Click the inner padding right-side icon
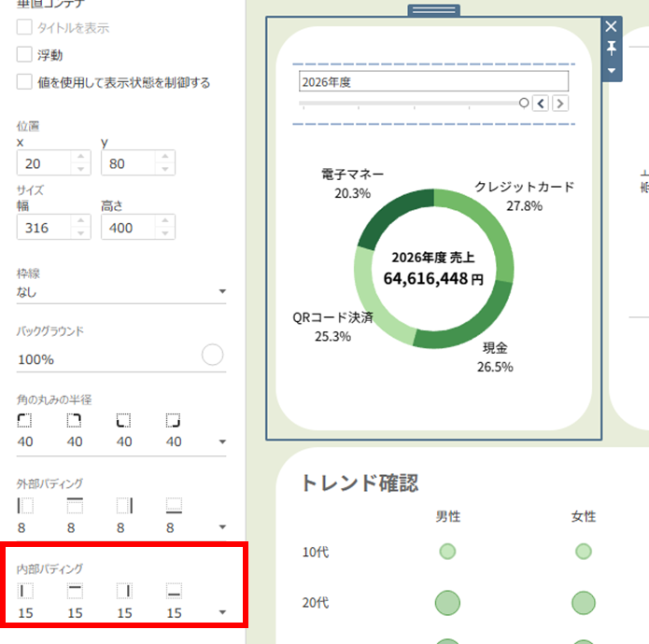This screenshot has width=649, height=644. 124,590
